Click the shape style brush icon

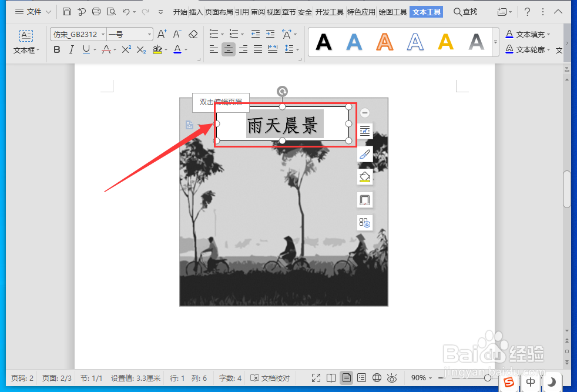(x=365, y=154)
